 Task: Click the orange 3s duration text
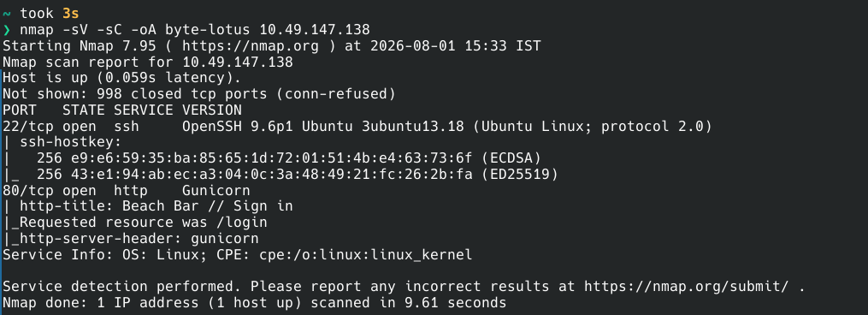pyautogui.click(x=71, y=13)
